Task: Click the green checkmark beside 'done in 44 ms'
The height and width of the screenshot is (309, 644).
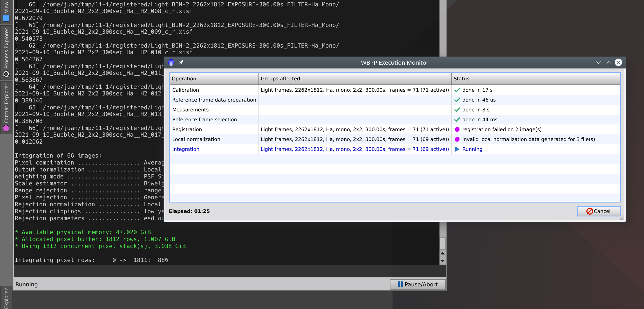Action: click(457, 120)
